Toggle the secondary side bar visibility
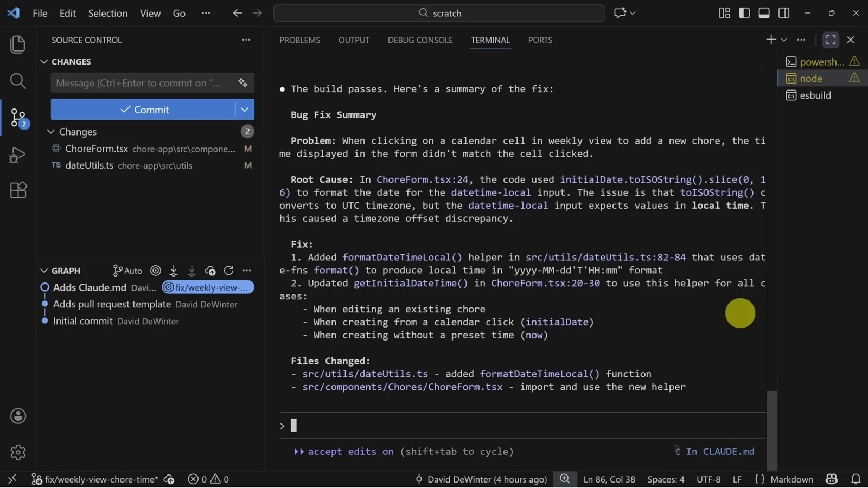 784,13
